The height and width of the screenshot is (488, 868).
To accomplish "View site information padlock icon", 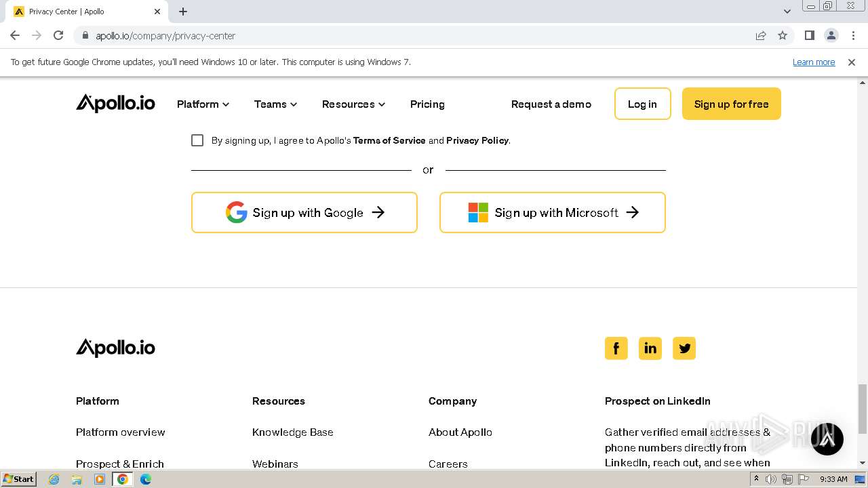I will pyautogui.click(x=85, y=35).
